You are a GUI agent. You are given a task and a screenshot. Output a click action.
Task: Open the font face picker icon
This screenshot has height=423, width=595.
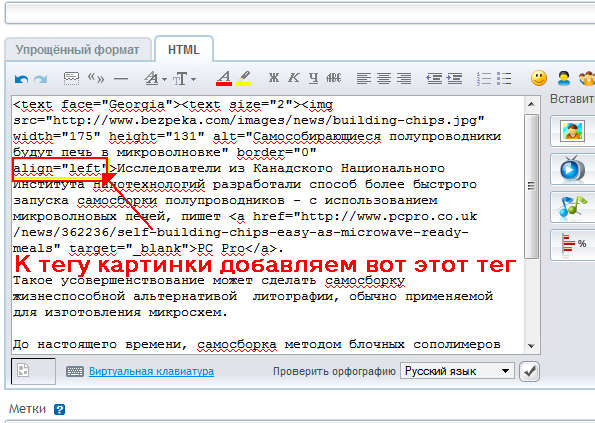point(151,79)
